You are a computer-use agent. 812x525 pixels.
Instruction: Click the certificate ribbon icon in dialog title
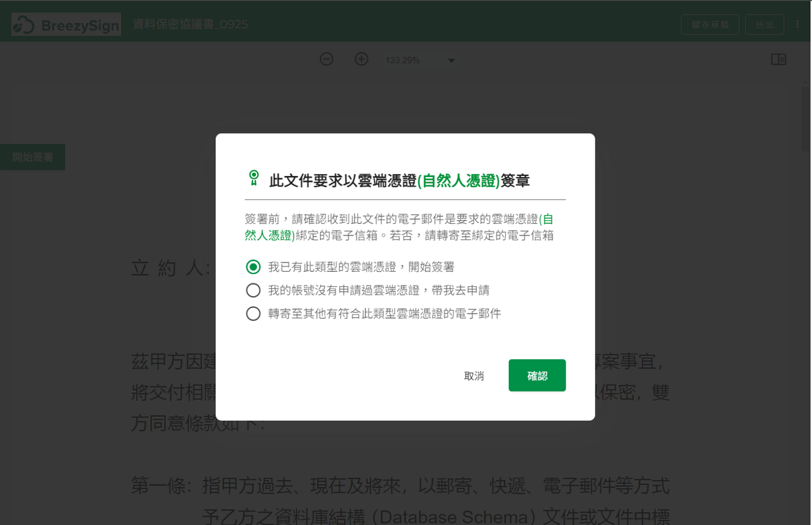(x=254, y=178)
